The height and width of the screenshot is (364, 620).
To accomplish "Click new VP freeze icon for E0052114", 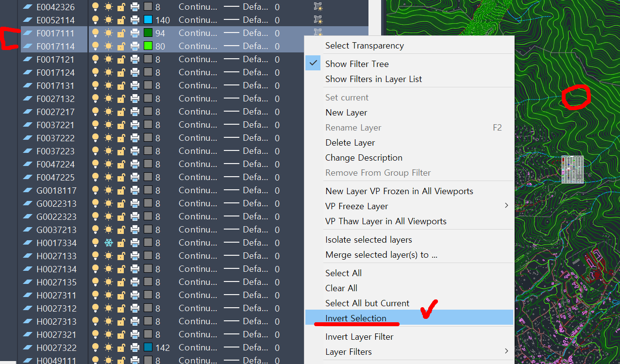I will [318, 20].
